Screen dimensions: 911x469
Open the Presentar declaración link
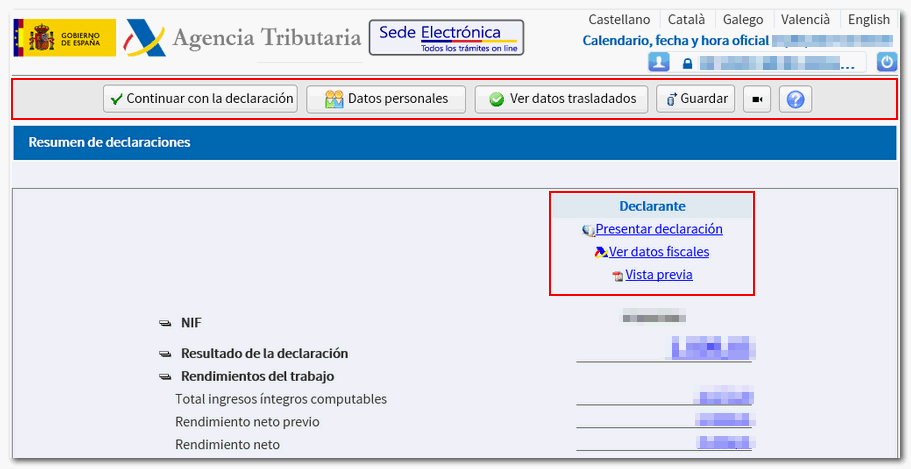pyautogui.click(x=658, y=229)
